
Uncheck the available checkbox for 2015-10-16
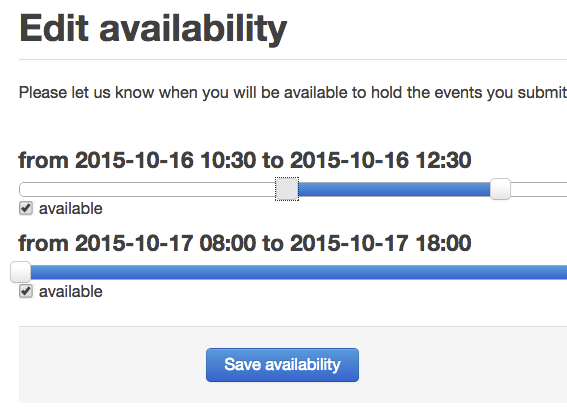(x=26, y=209)
